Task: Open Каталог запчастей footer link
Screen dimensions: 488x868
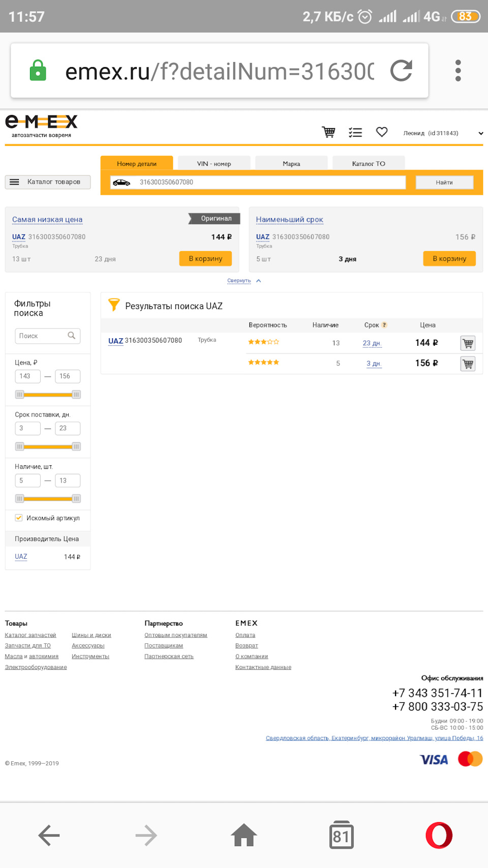Action: (30, 635)
